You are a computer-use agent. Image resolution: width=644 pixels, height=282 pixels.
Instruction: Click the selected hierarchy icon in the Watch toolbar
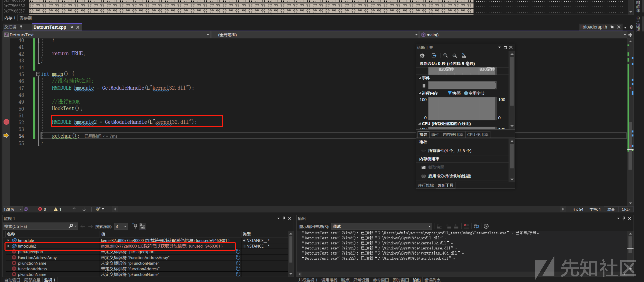pyautogui.click(x=143, y=226)
